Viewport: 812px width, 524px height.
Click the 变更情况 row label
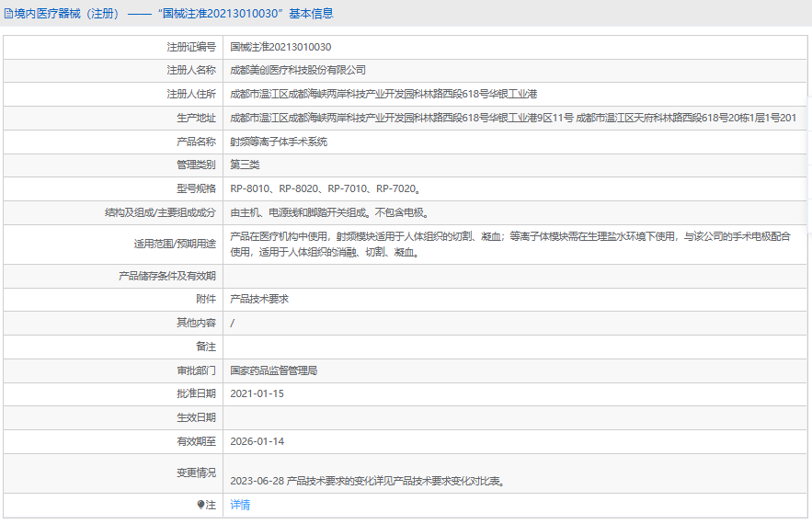pos(196,473)
